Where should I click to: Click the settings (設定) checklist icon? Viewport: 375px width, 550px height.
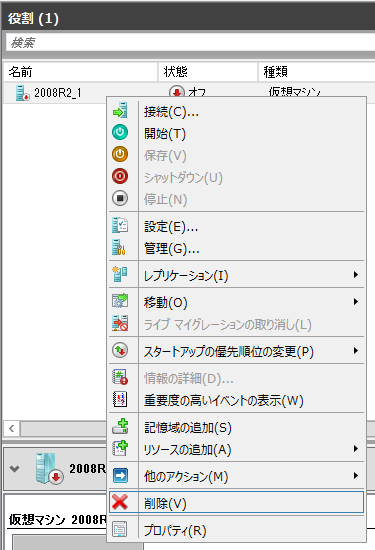pyautogui.click(x=120, y=225)
